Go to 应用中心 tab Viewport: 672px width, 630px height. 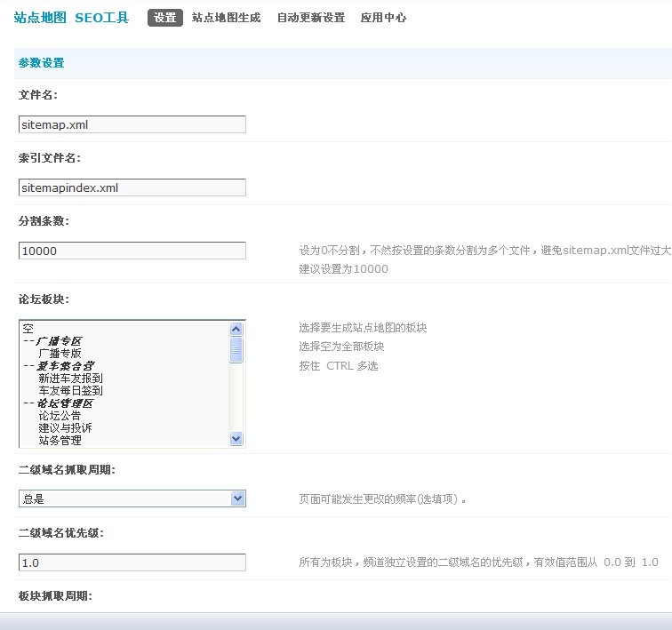pyautogui.click(x=383, y=18)
